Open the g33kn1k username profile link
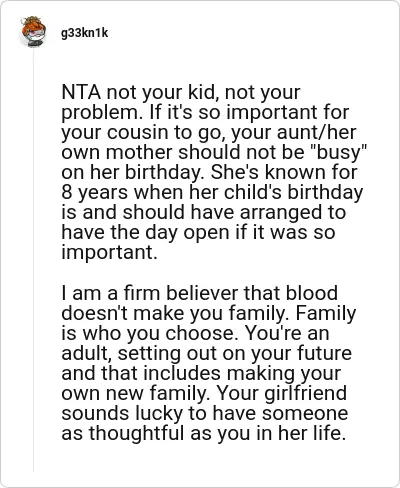This screenshot has width=400, height=488. coord(84,33)
